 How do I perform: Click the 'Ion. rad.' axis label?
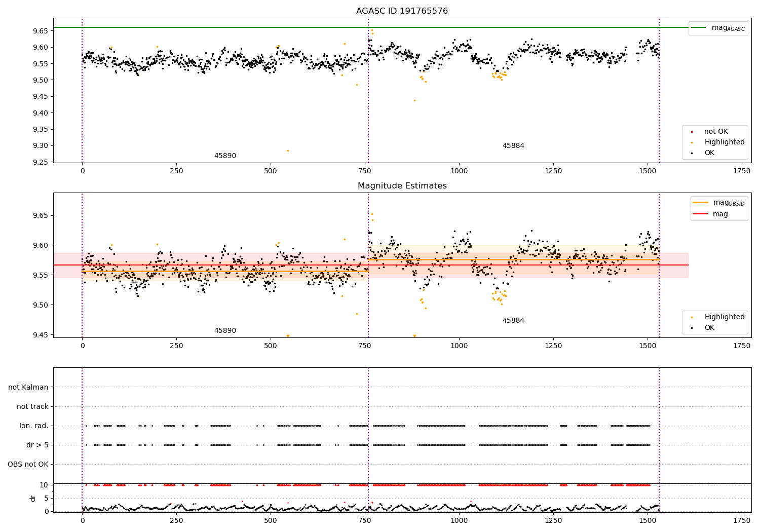click(x=34, y=426)
